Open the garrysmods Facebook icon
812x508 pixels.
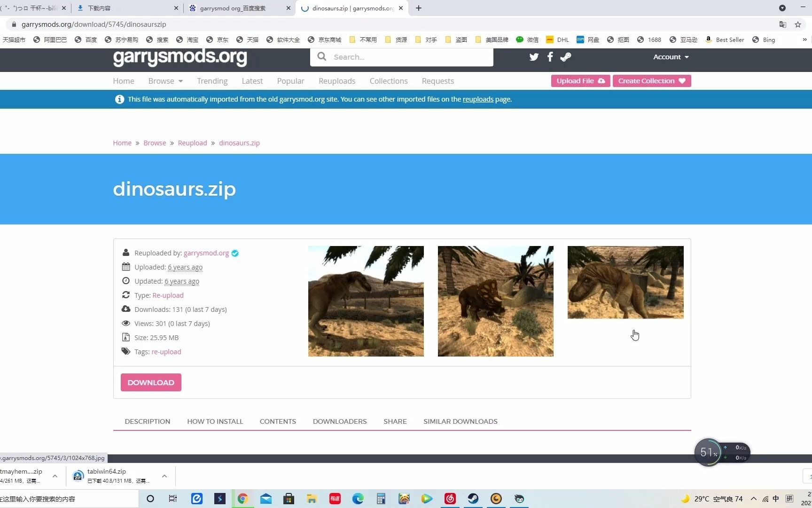tap(550, 57)
